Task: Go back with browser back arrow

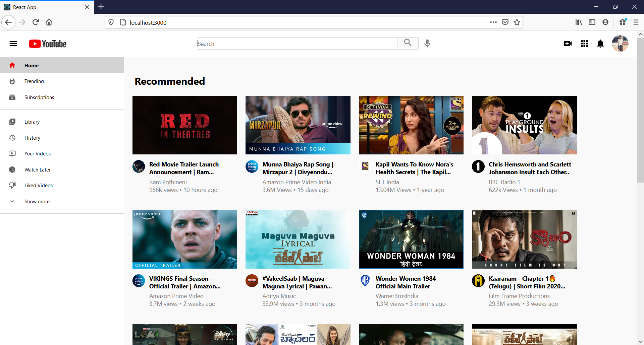Action: (8, 22)
